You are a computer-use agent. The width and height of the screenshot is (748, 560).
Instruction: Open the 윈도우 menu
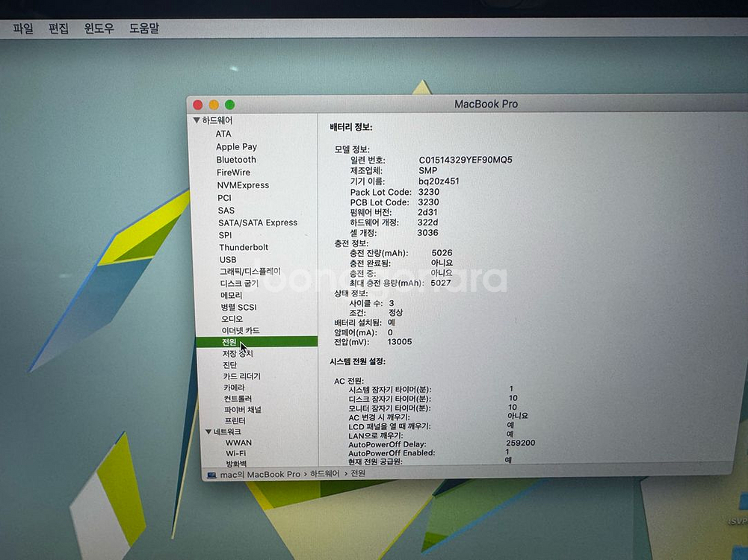(x=99, y=28)
